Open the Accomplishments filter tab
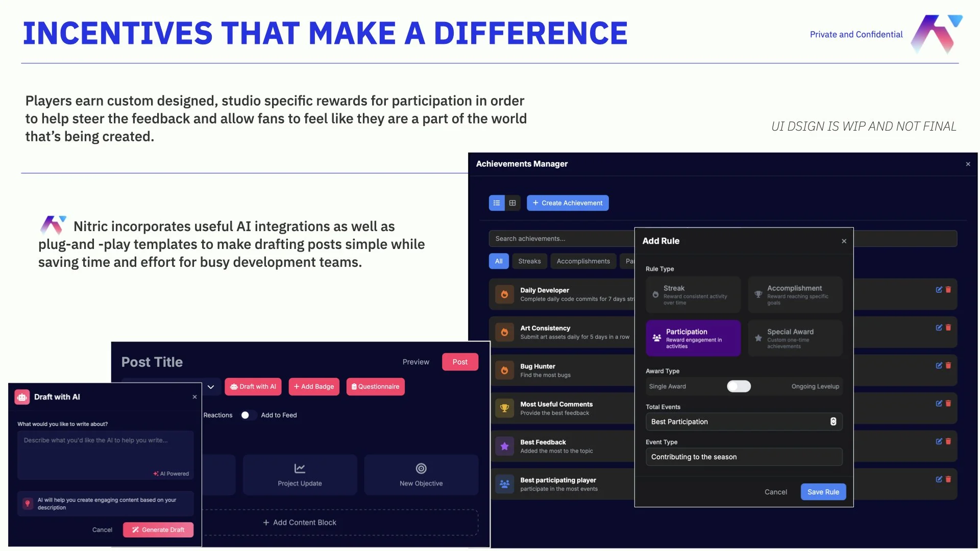This screenshot has height=551, width=980. [x=583, y=261]
